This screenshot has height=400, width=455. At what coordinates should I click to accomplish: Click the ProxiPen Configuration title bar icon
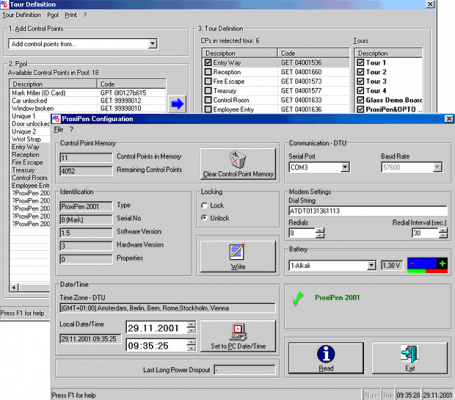point(56,119)
